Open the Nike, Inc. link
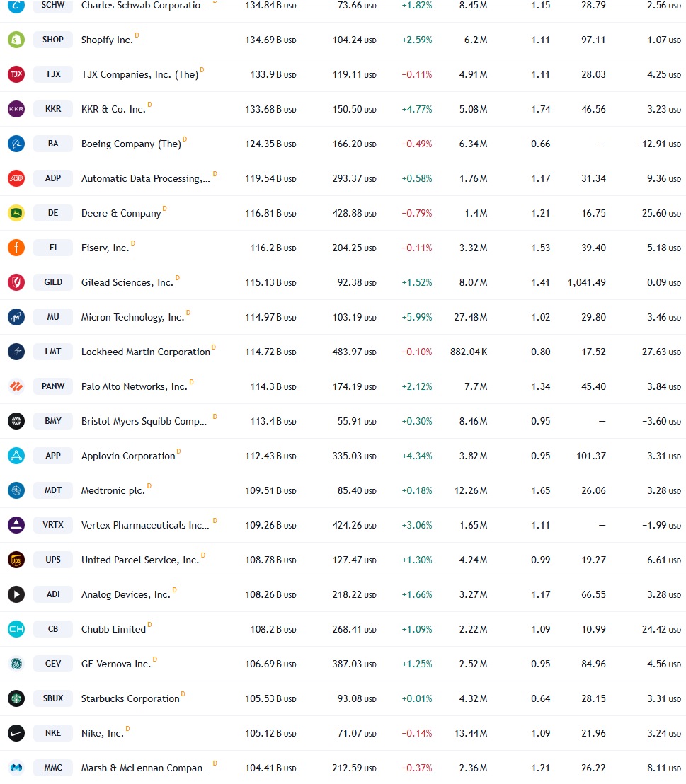Viewport: 686px width, 784px height. tap(103, 734)
